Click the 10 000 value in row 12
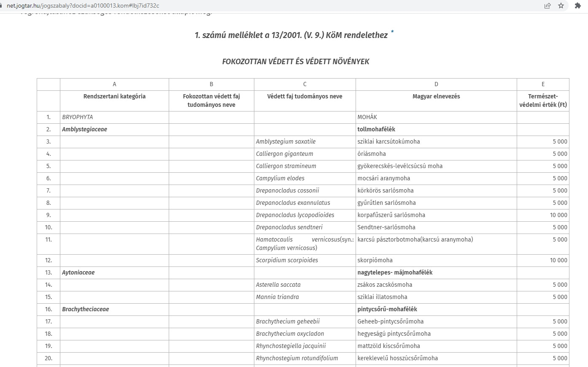 (x=558, y=260)
